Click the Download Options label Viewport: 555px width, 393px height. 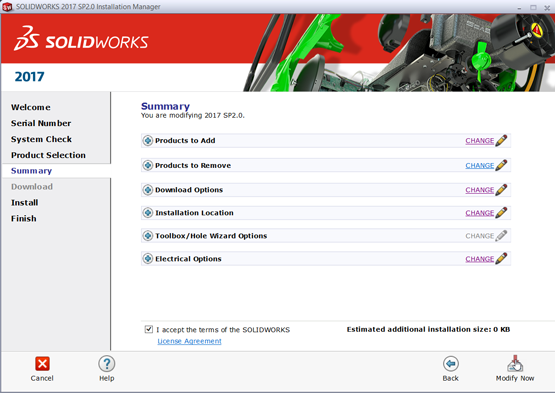click(189, 190)
